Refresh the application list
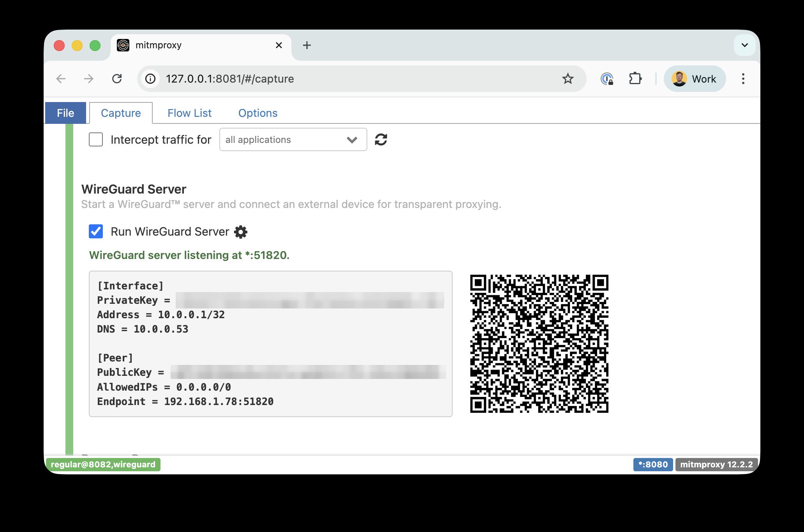This screenshot has height=532, width=804. [381, 139]
